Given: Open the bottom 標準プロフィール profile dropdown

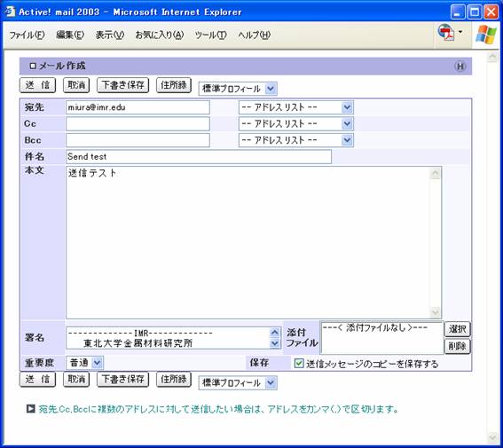Looking at the screenshot, I should 238,382.
